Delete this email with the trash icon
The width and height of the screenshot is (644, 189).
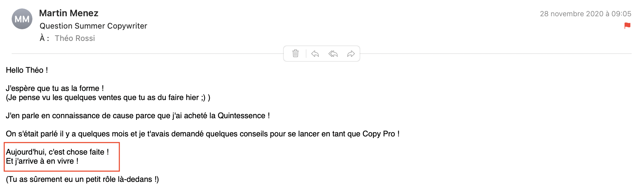(295, 54)
